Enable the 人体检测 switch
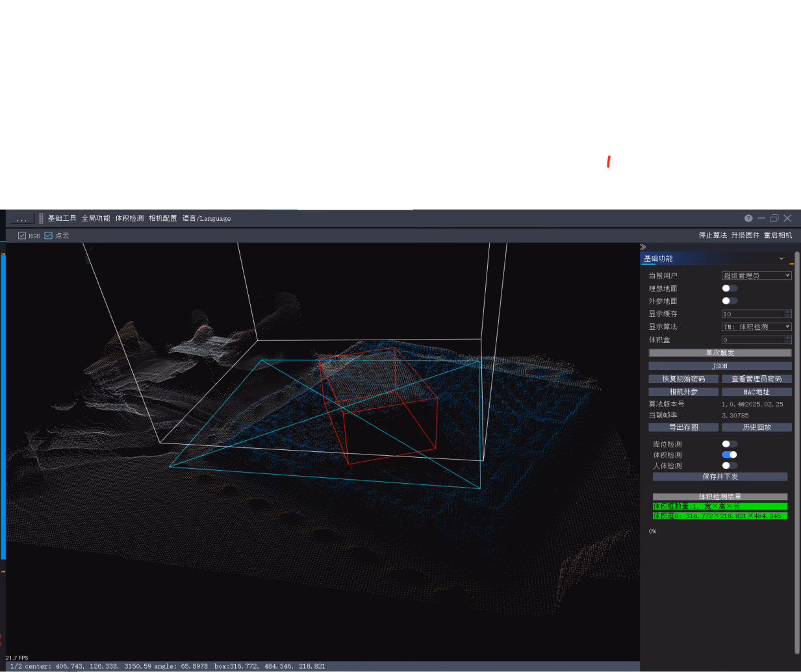Viewport: 801px width, 672px height. pyautogui.click(x=730, y=465)
